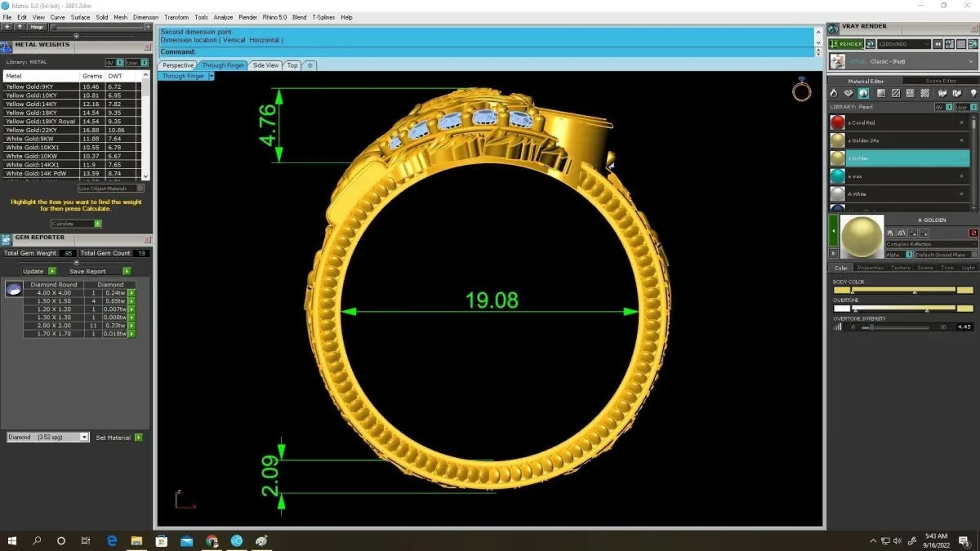The image size is (980, 551).
Task: Click the Gem Reporter panel icon
Action: click(x=7, y=238)
